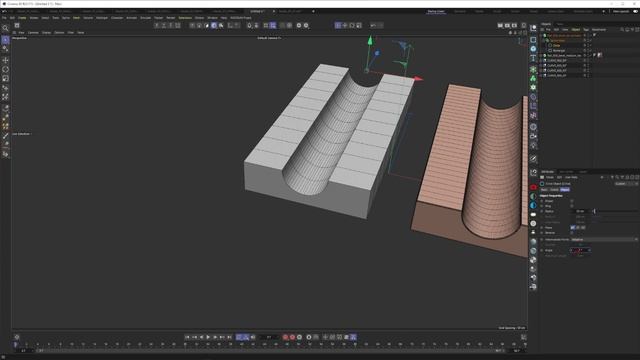
Task: Open the viewport Display menu
Action: click(47, 32)
